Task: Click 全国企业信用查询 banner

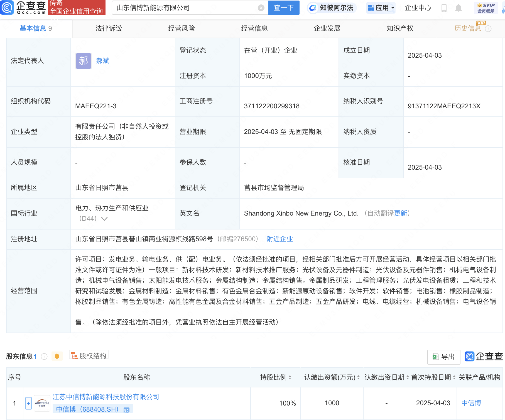Action: pos(77,8)
